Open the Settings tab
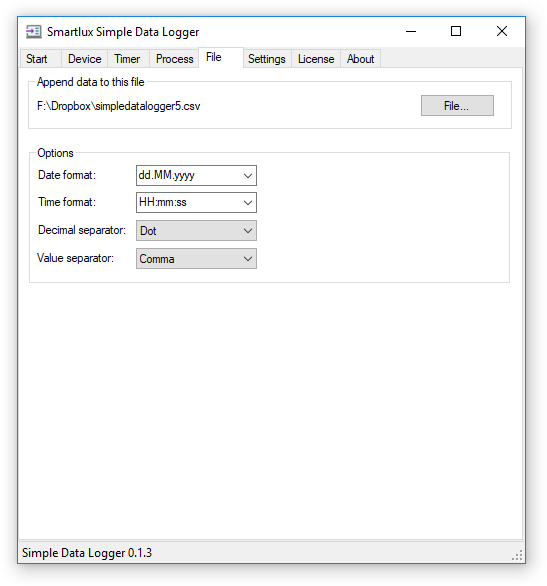 (x=267, y=59)
